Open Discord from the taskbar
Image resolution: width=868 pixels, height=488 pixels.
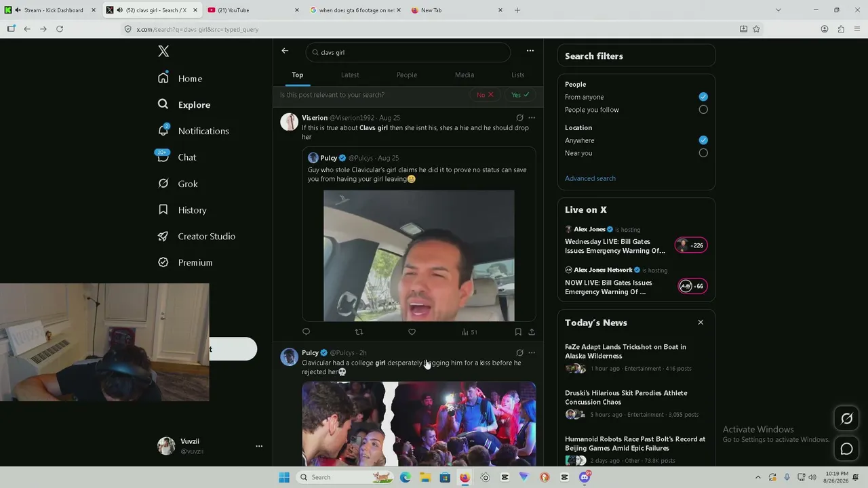coord(585,477)
